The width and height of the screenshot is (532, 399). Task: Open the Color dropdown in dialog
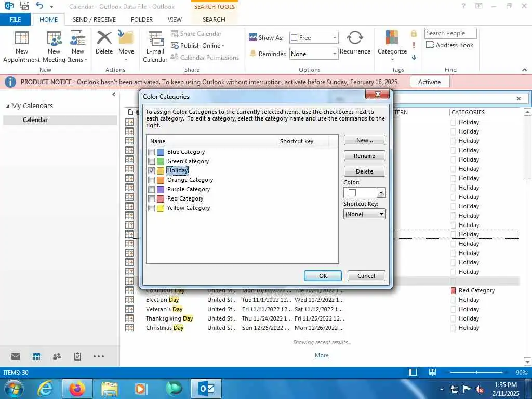381,193
